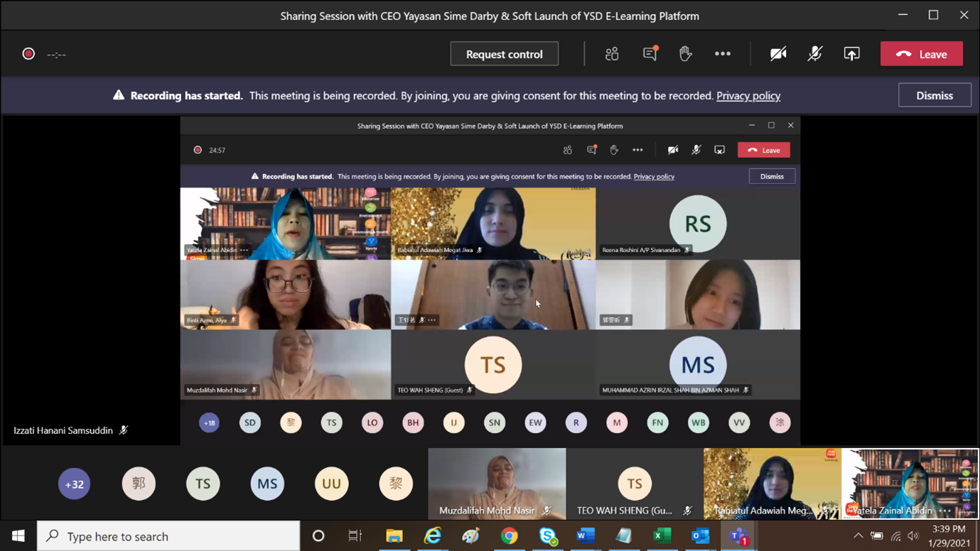Unmute the microphone
980x551 pixels.
814,54
